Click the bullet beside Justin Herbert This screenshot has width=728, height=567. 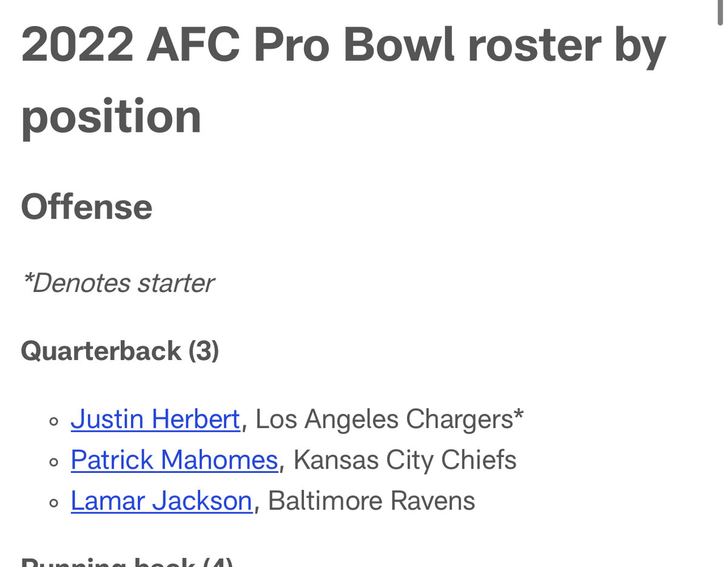54,421
